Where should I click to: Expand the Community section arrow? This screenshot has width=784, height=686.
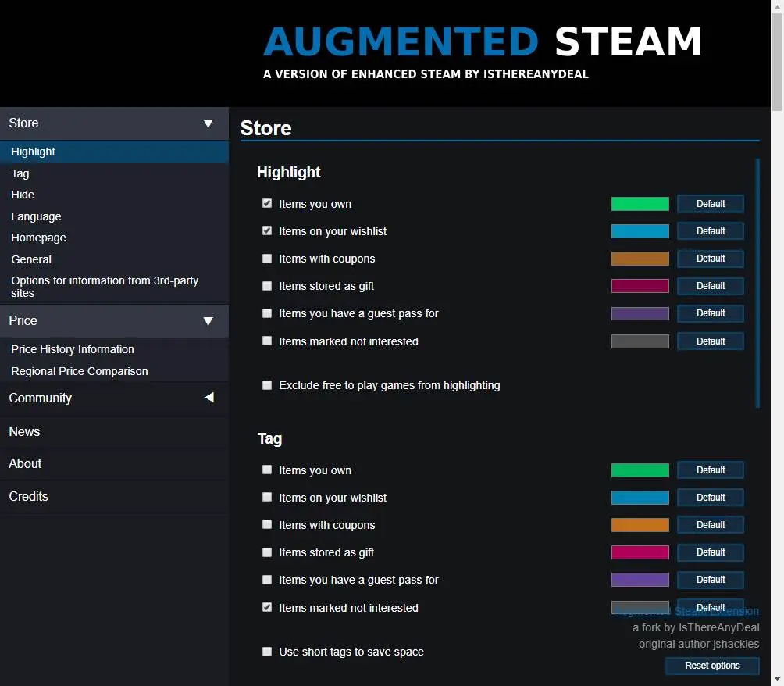(x=209, y=397)
